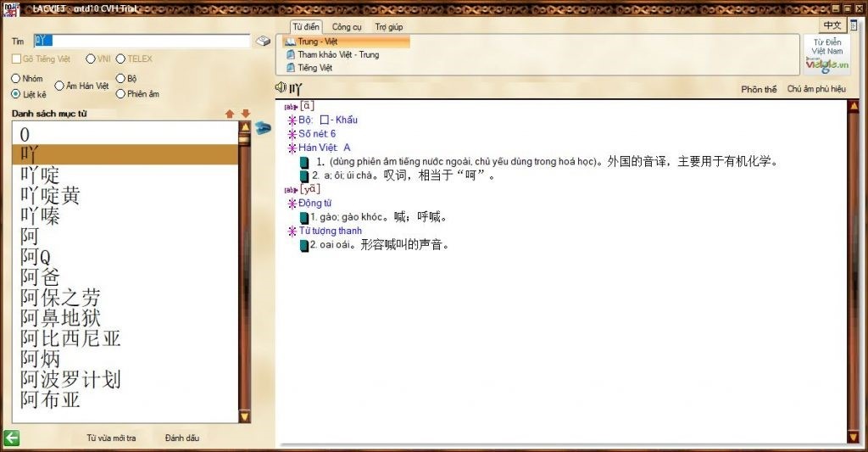The image size is (868, 452).
Task: Click the green back arrow icon
Action: tap(11, 438)
